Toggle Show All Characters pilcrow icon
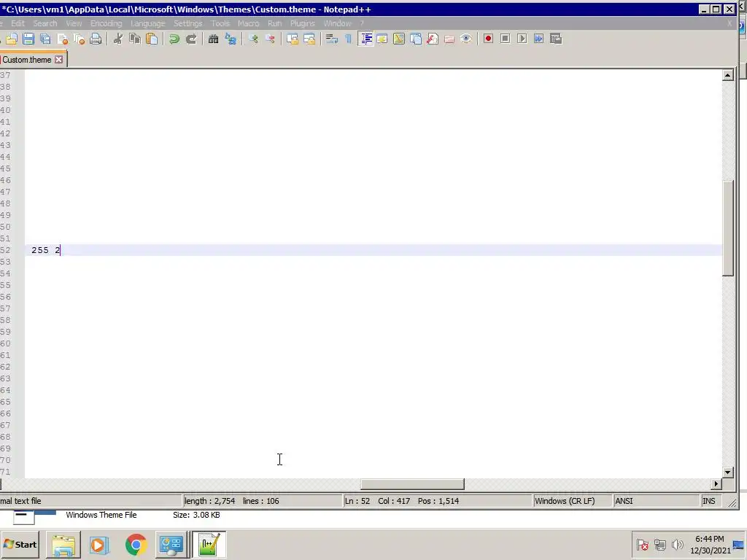Image resolution: width=747 pixels, height=560 pixels. (x=348, y=39)
